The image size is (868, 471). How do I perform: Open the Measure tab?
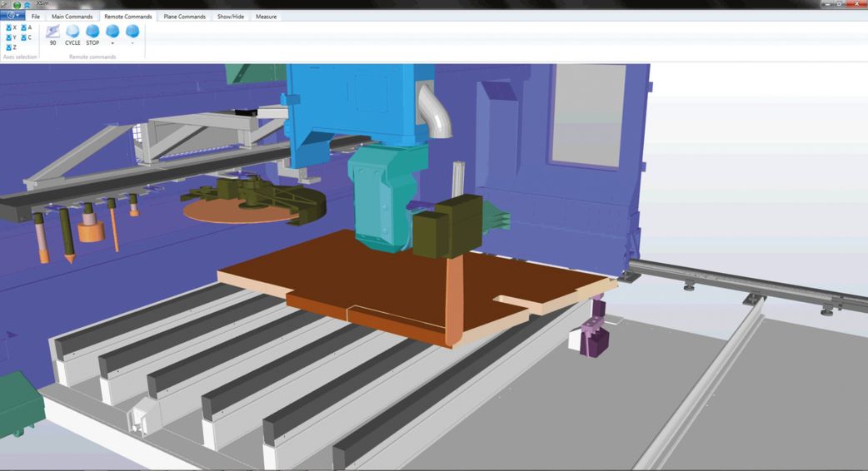pyautogui.click(x=266, y=17)
